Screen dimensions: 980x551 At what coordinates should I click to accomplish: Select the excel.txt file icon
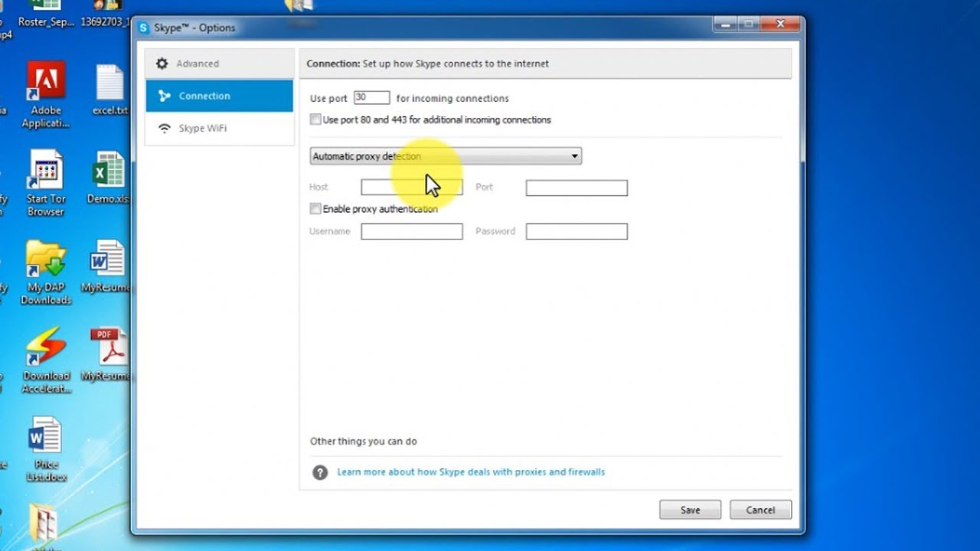click(x=109, y=90)
